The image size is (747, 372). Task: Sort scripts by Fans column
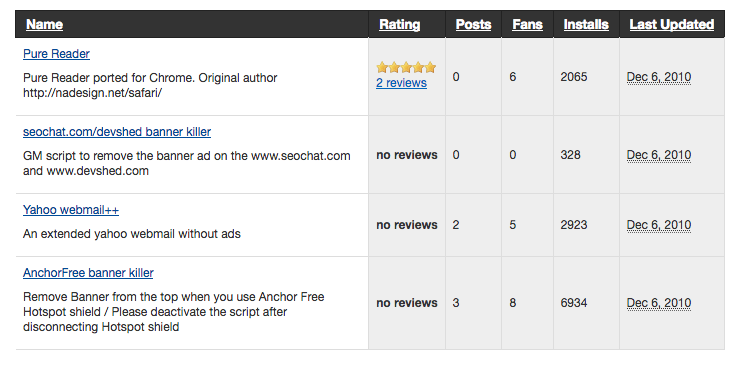tap(527, 24)
